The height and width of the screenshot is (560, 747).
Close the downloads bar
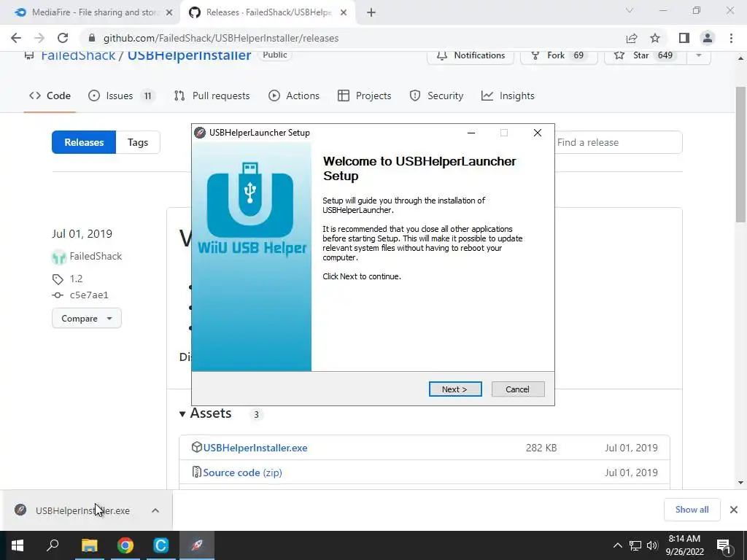tap(734, 510)
